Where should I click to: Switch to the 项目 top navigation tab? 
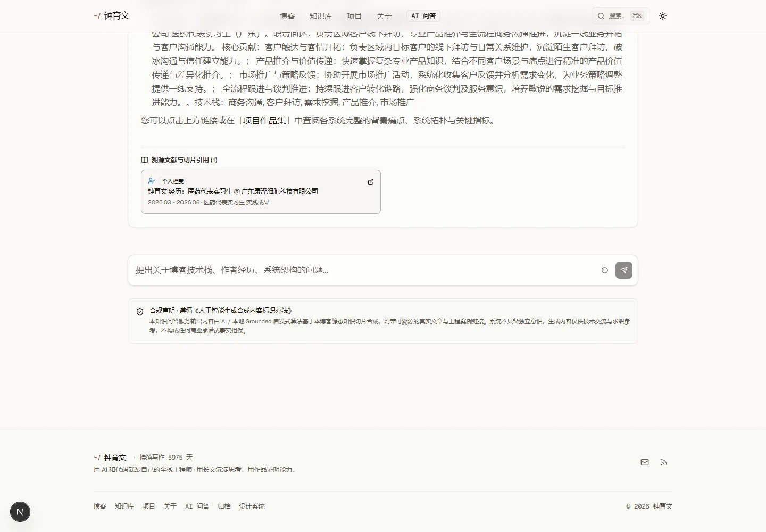pos(354,16)
